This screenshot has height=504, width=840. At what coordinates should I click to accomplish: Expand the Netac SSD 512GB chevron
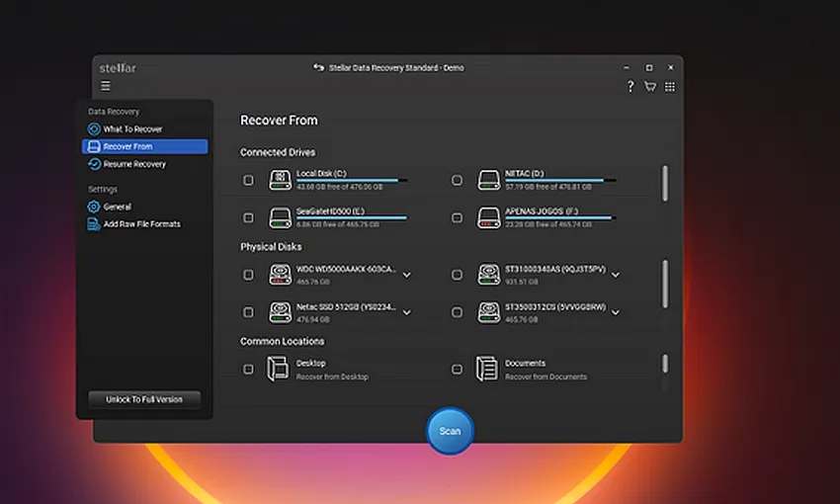[407, 311]
